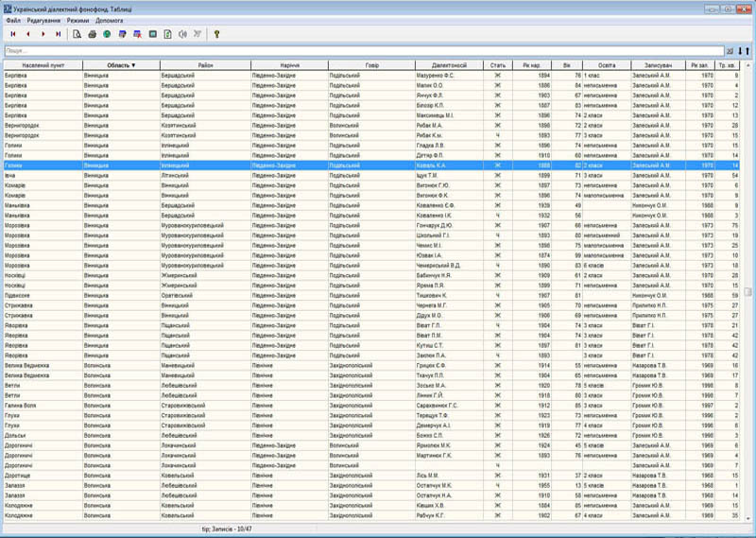Click scrollbar up arrow of table
The width and height of the screenshot is (756, 538).
[x=747, y=65]
